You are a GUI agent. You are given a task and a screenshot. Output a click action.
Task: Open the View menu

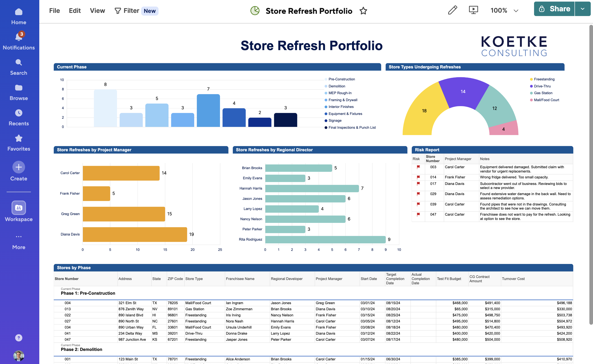point(97,11)
